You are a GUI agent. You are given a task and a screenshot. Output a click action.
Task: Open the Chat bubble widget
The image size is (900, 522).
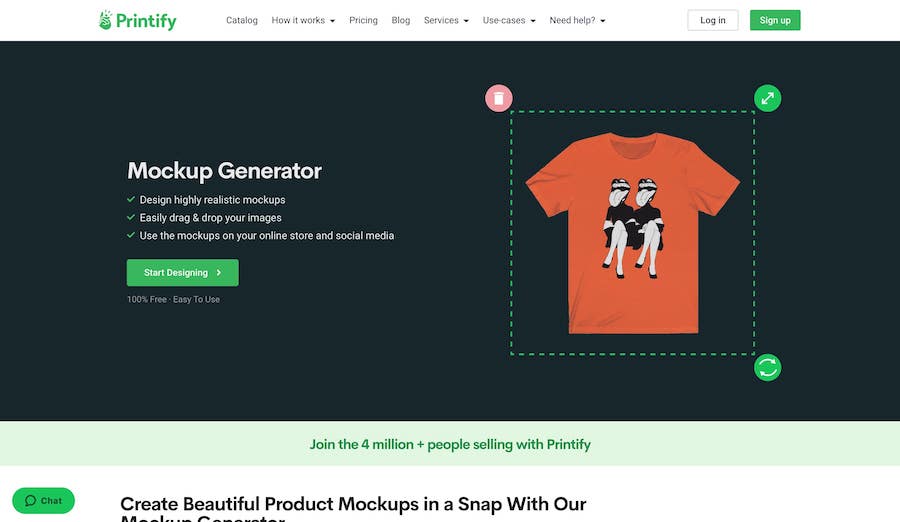click(x=44, y=501)
